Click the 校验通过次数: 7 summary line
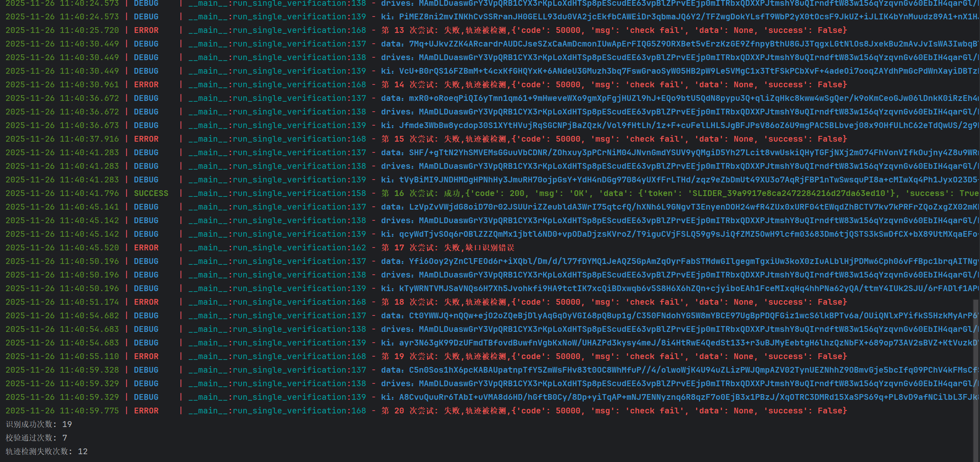 point(36,438)
